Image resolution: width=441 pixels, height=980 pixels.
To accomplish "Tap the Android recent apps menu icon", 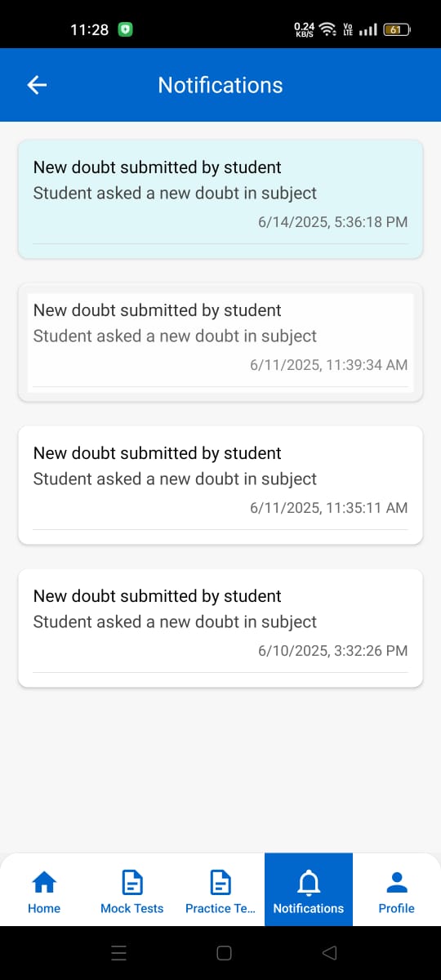I will click(118, 953).
